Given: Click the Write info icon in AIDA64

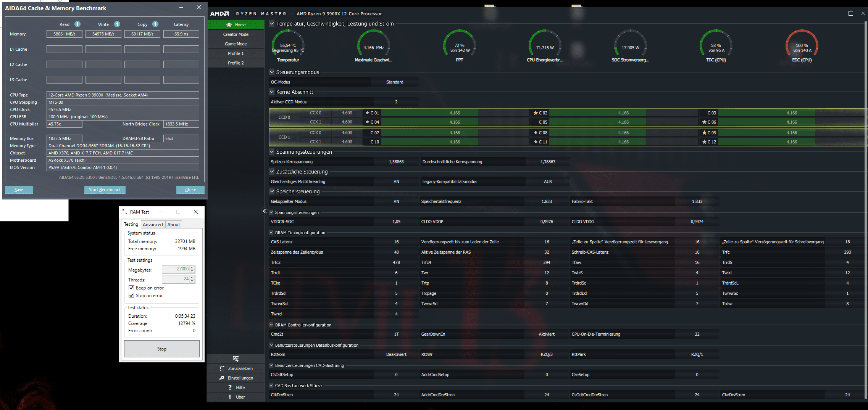Looking at the screenshot, I should tap(117, 24).
